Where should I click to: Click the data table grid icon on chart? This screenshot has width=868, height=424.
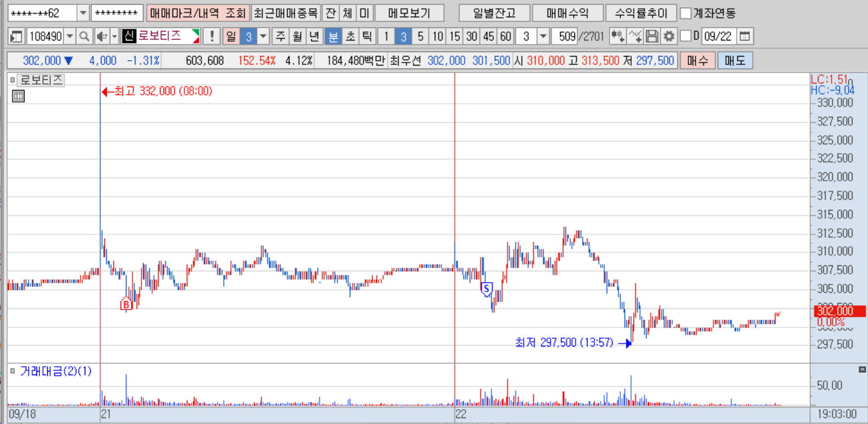pyautogui.click(x=18, y=96)
